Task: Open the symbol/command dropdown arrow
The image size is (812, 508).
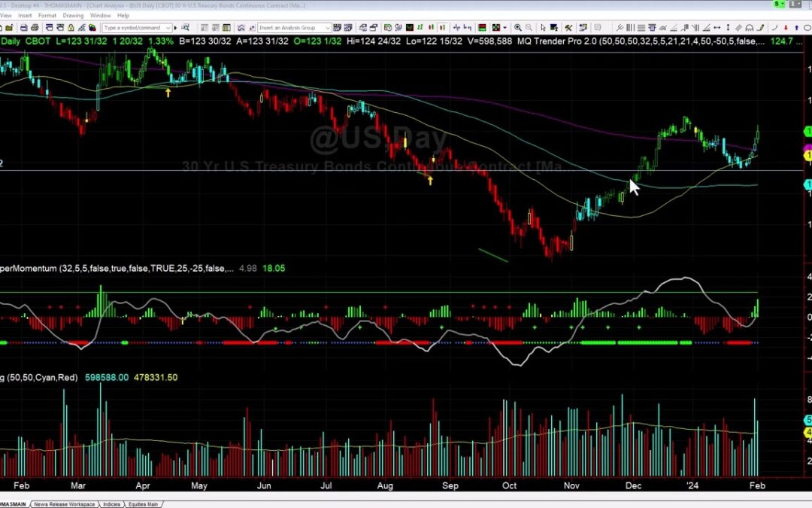Action: pyautogui.click(x=168, y=28)
